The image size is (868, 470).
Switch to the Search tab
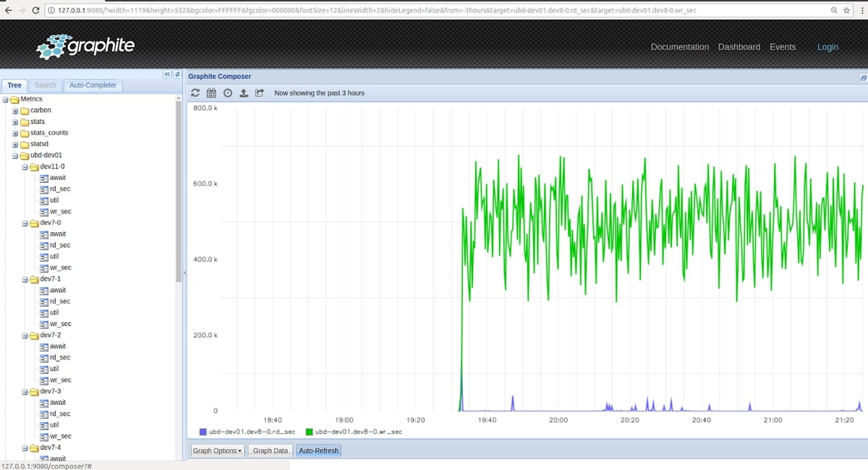[x=46, y=85]
